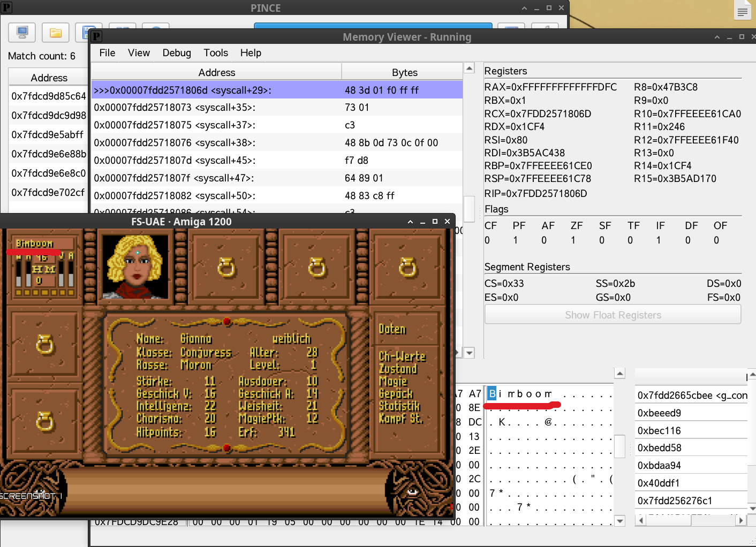Select the syscall+45 disassembly row

(277, 161)
